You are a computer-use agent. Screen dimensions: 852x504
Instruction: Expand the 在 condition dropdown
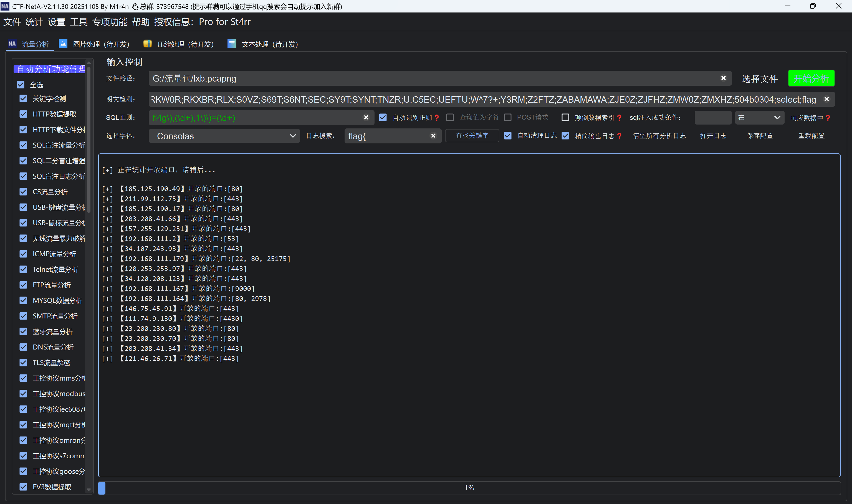click(x=759, y=118)
